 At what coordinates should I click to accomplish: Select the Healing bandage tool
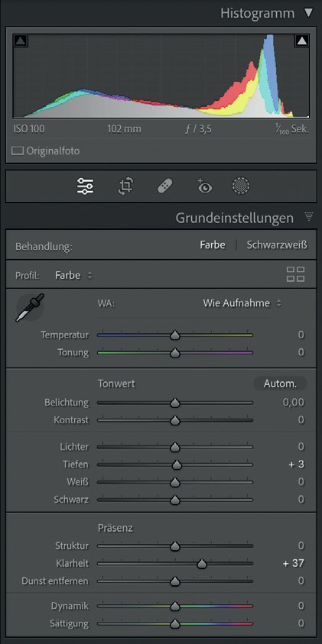[165, 186]
